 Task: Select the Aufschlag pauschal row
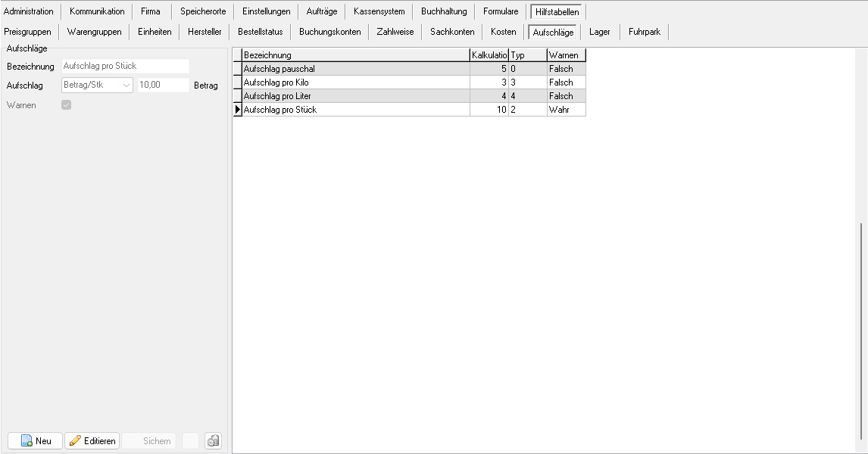tap(354, 69)
